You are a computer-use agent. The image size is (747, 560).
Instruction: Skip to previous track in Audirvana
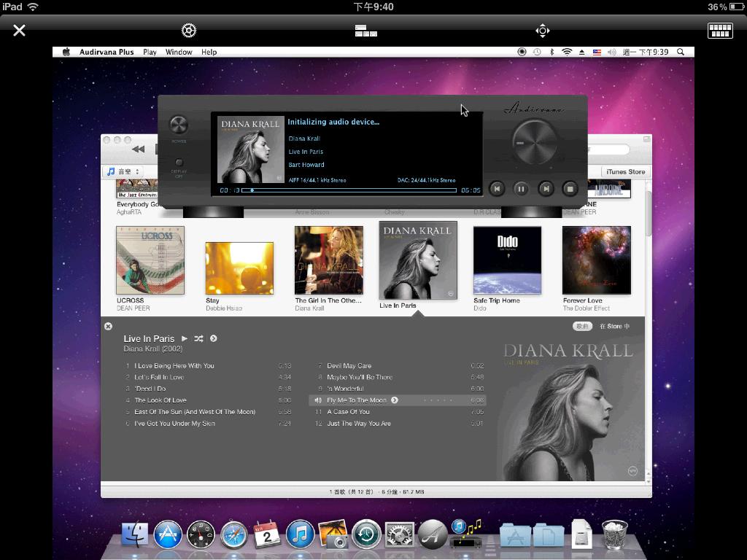pos(496,189)
